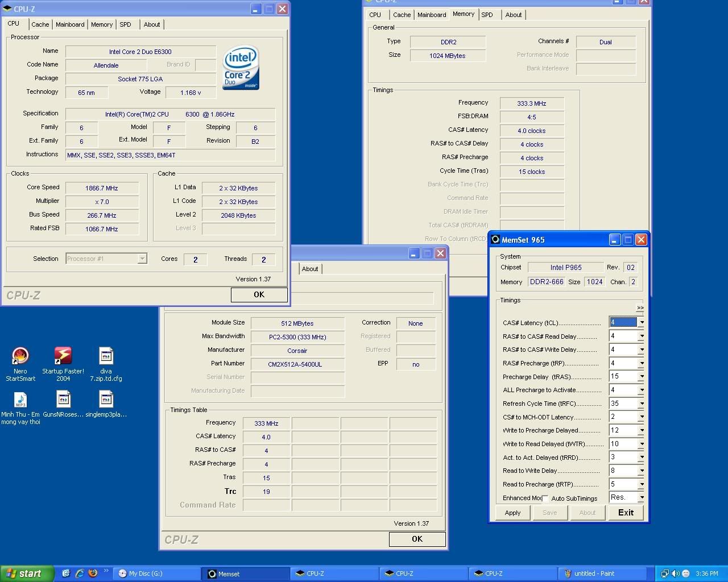Click the first quick launch icon
The height and width of the screenshot is (582, 728).
66,573
